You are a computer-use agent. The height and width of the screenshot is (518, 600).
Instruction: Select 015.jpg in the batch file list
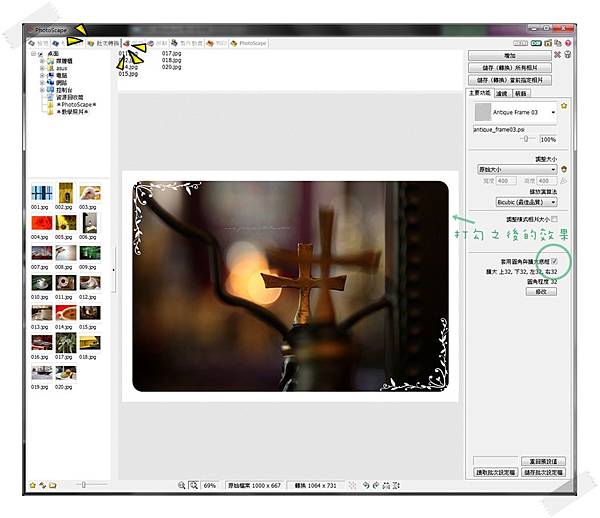128,74
